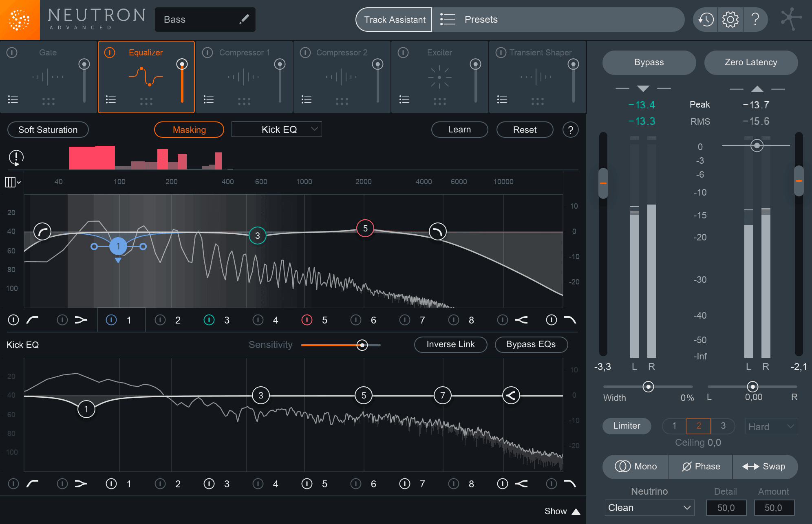Click the input meter down triangle
The width and height of the screenshot is (812, 524).
643,88
